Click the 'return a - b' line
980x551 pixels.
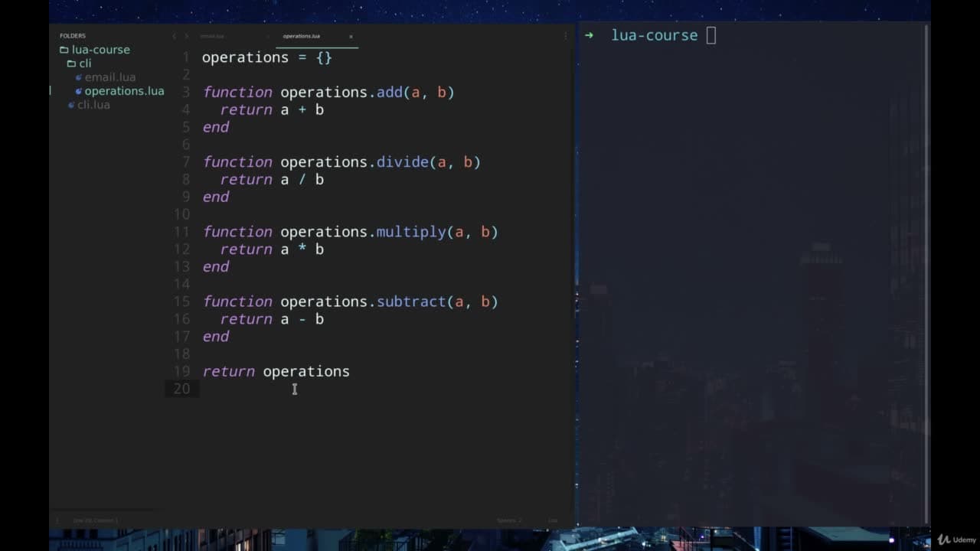(272, 318)
